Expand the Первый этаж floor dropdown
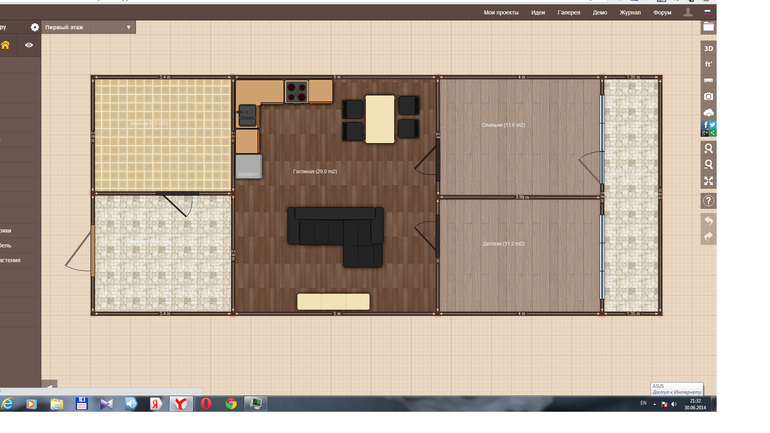The height and width of the screenshot is (433, 770). click(x=88, y=27)
